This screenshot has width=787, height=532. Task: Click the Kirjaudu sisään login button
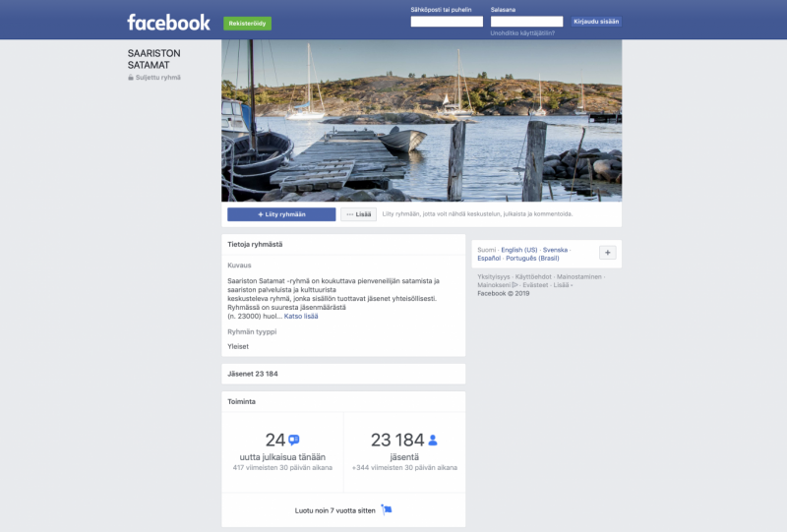coord(596,22)
